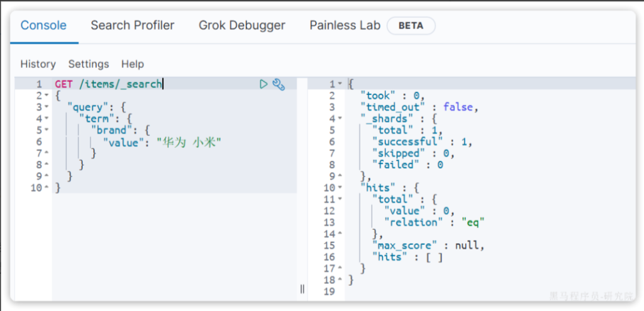Open the History panel
The height and width of the screenshot is (311, 644).
pyautogui.click(x=38, y=64)
